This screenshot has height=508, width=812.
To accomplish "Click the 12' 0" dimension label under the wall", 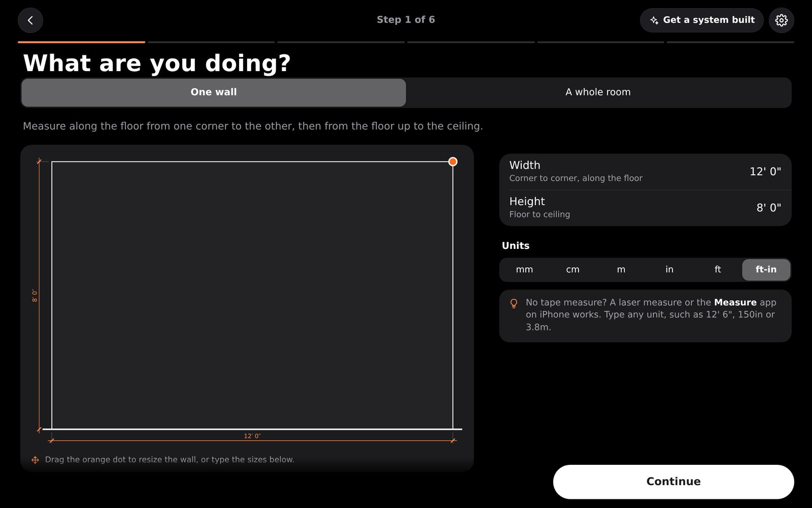I will point(252,436).
